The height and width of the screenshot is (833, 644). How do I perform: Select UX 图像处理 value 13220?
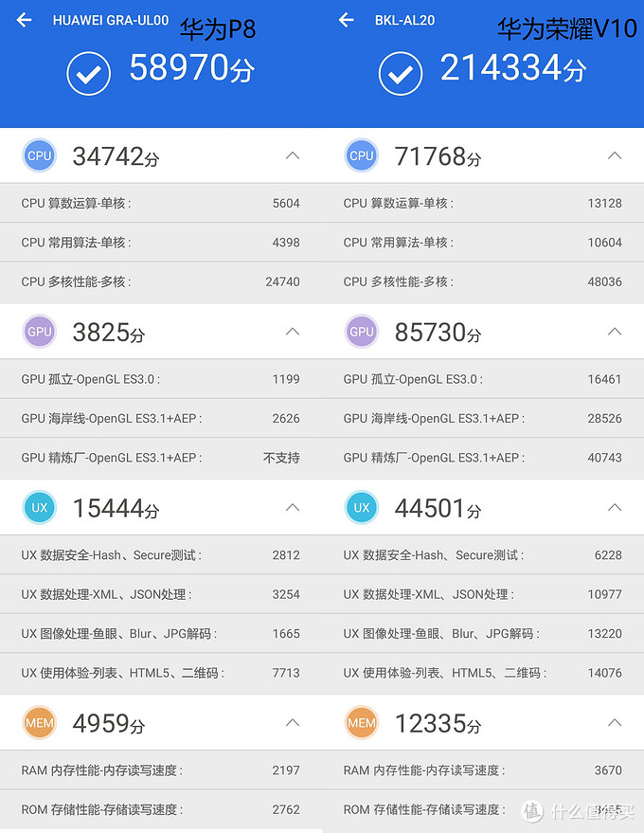click(x=605, y=633)
